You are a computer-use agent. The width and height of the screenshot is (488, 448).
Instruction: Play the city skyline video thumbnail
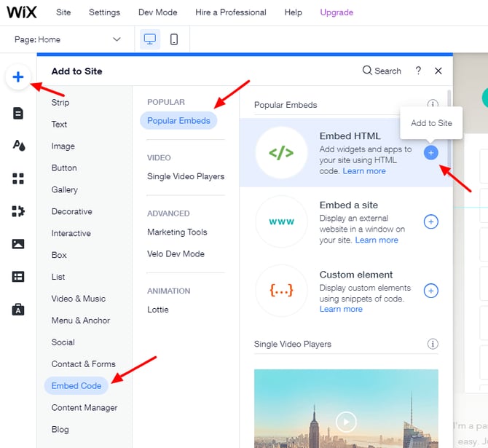coord(346,421)
